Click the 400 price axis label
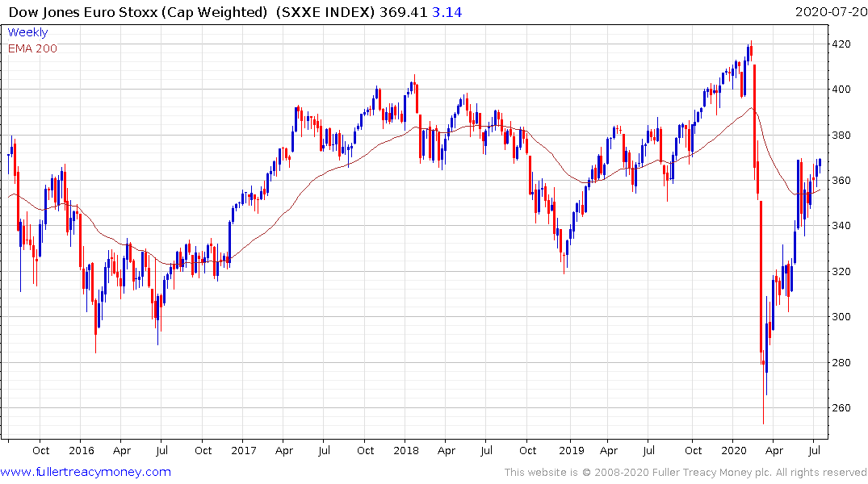 (x=841, y=90)
